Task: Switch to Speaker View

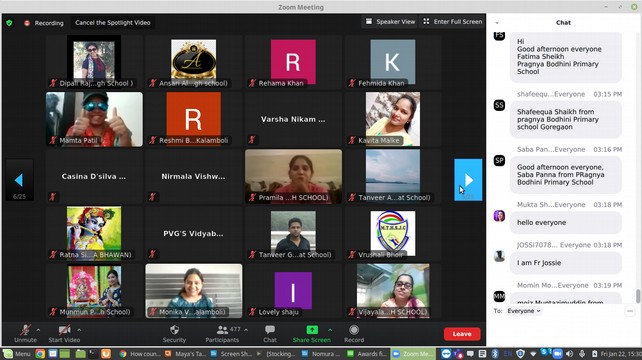Action: 390,22
